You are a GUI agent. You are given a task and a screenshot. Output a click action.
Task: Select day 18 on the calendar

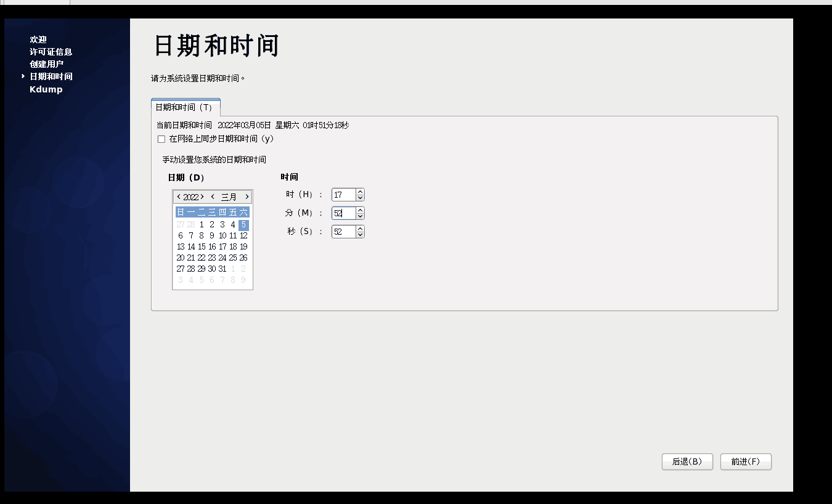[x=232, y=246]
